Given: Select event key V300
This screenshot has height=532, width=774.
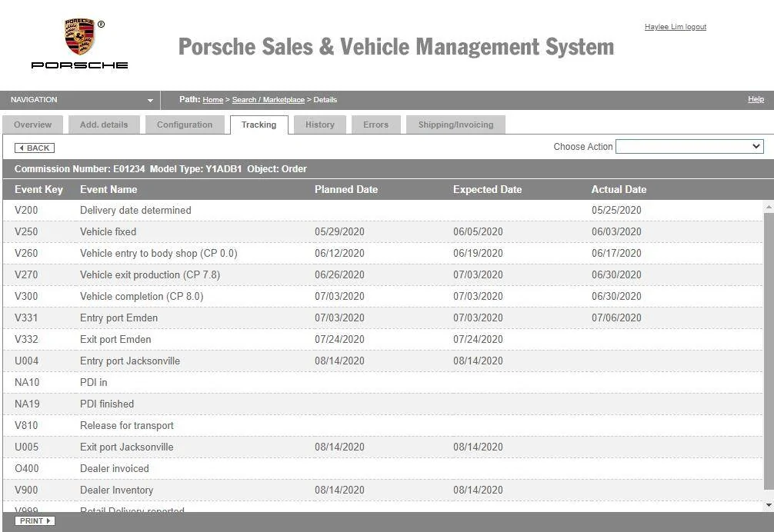Looking at the screenshot, I should point(26,296).
